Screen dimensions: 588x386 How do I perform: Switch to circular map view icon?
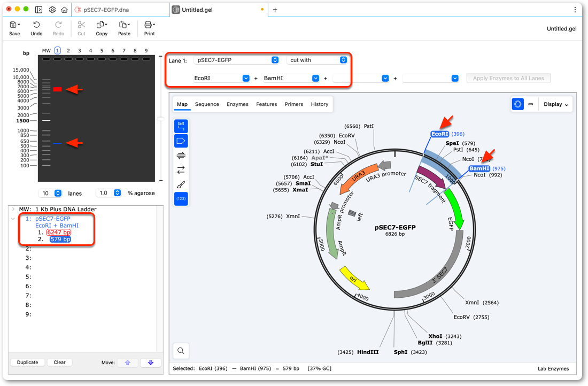point(518,104)
